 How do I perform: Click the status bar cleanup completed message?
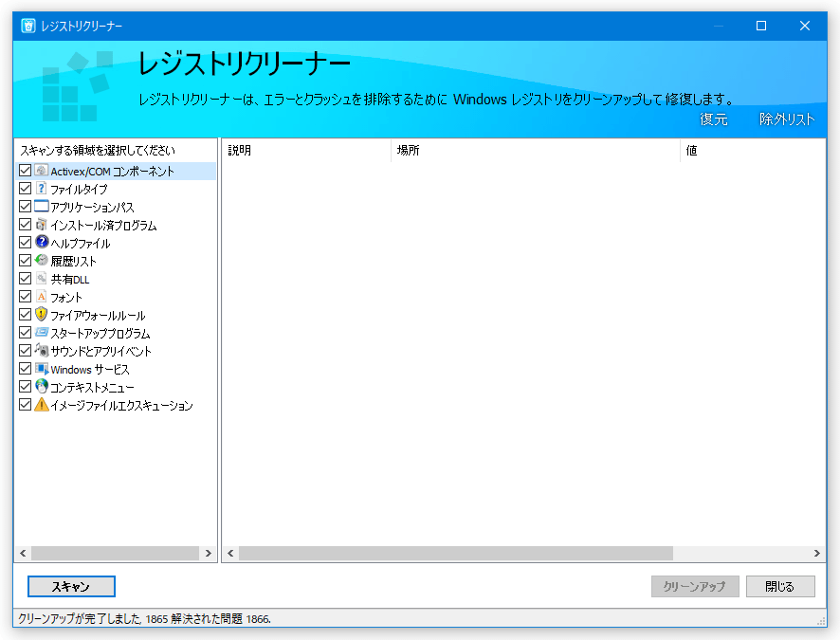(145, 619)
